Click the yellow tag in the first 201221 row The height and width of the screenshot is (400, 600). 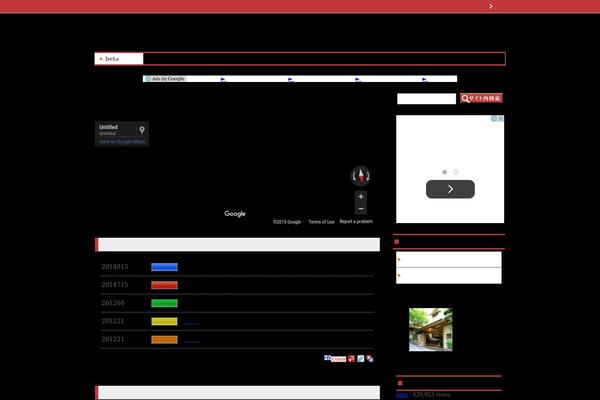click(x=164, y=322)
